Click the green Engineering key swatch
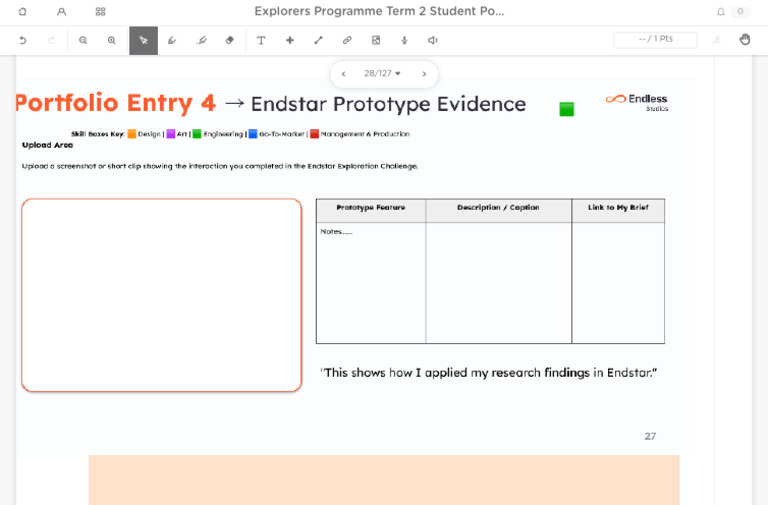Image resolution: width=768 pixels, height=505 pixels. tap(197, 134)
